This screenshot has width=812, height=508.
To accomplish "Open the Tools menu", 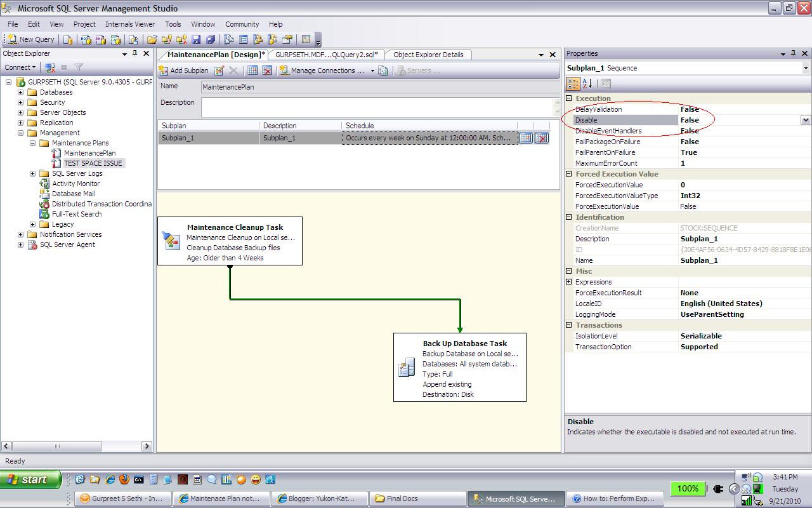I will [x=173, y=24].
